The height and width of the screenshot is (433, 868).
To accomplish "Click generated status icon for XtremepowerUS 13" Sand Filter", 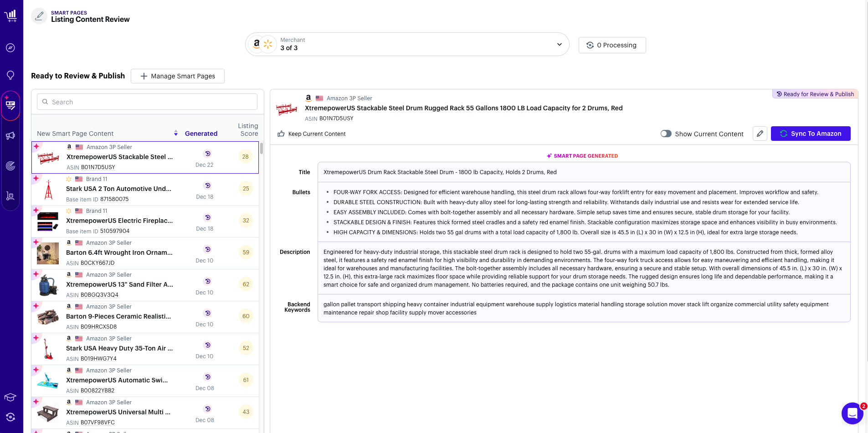I will [x=208, y=281].
